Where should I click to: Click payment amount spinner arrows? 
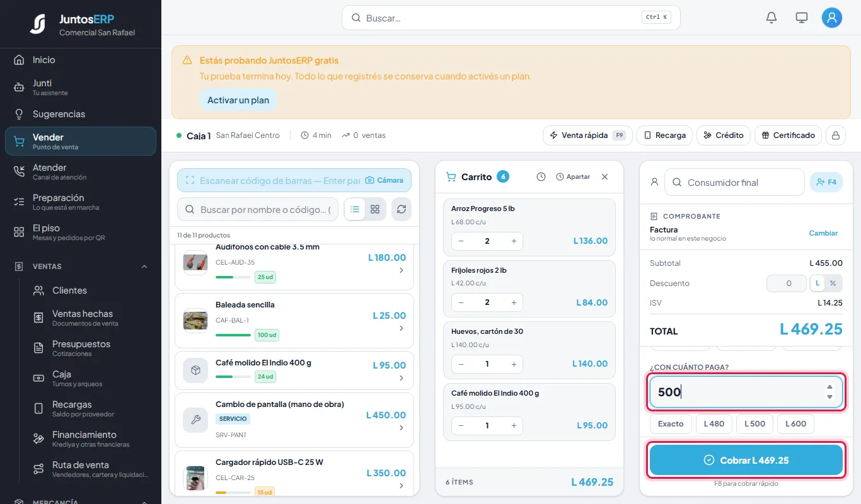[829, 392]
